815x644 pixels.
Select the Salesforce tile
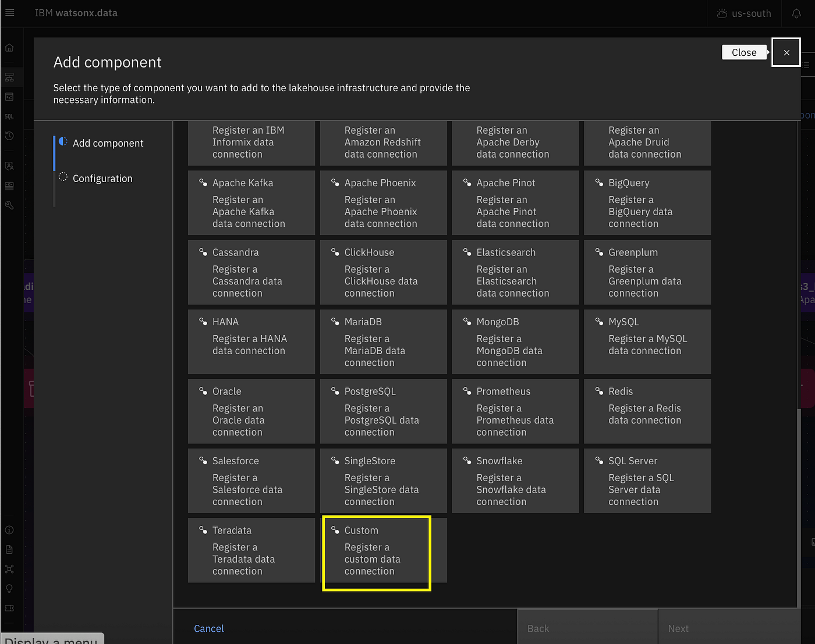251,481
